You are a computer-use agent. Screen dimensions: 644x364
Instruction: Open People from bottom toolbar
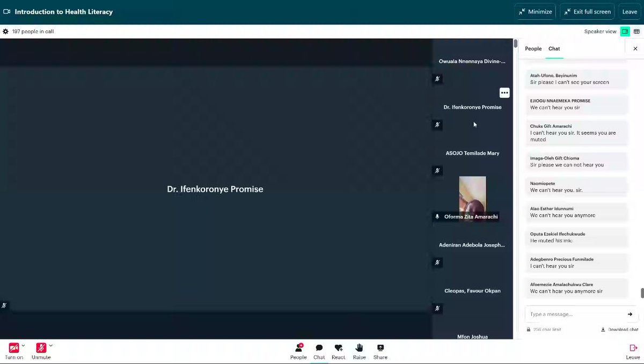point(298,351)
